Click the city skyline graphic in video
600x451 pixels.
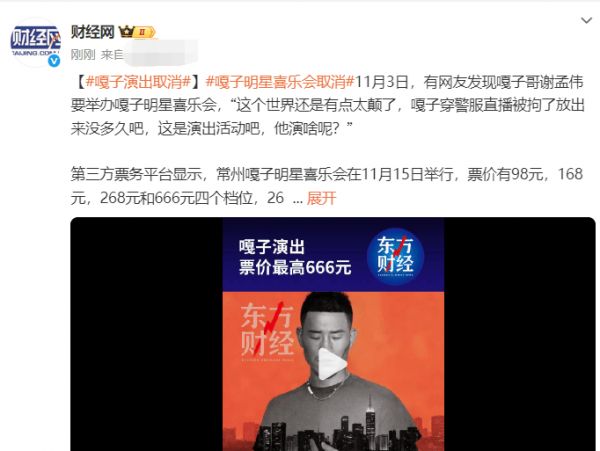pos(333,427)
